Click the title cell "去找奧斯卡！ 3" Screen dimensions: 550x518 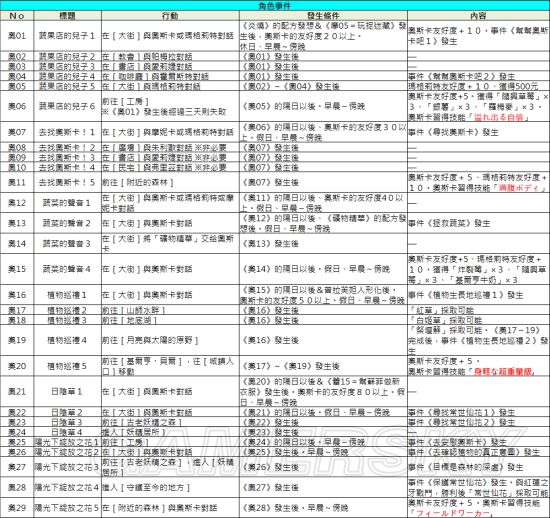click(67, 157)
